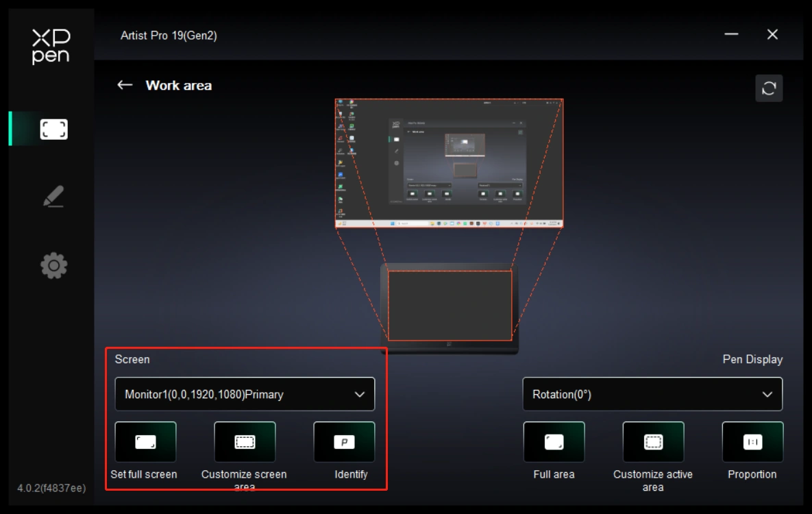
Task: Click the version number 4.0.2 text
Action: tap(51, 488)
